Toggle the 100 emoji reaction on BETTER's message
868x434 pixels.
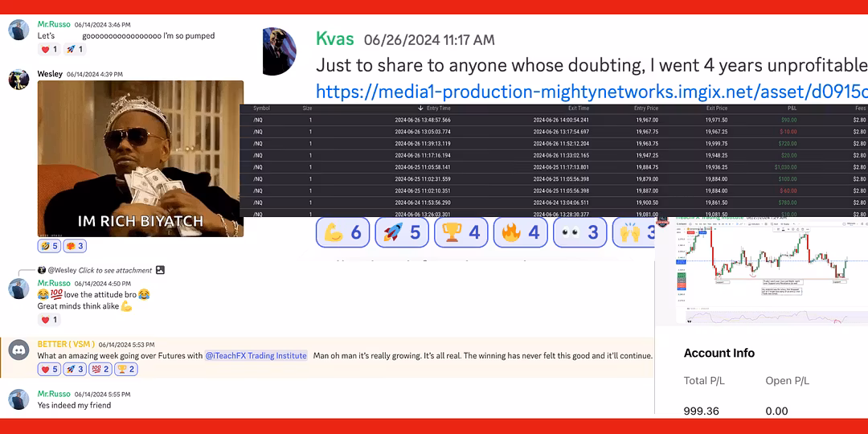pos(100,370)
